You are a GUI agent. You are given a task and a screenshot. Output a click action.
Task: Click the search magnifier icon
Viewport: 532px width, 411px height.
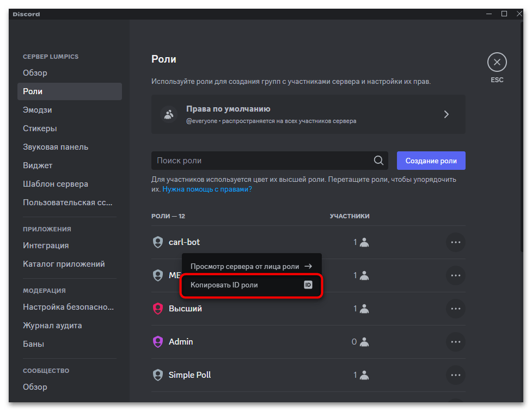tap(378, 161)
